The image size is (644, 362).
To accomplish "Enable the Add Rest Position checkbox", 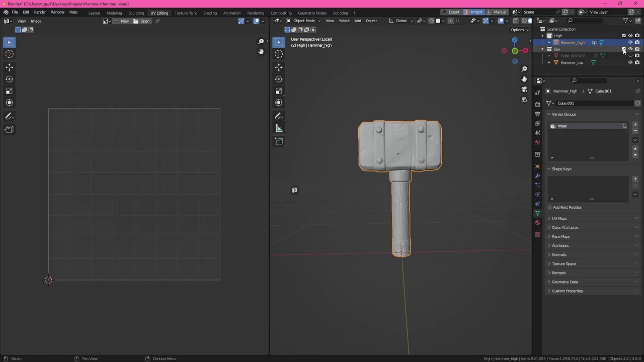I will point(550,208).
